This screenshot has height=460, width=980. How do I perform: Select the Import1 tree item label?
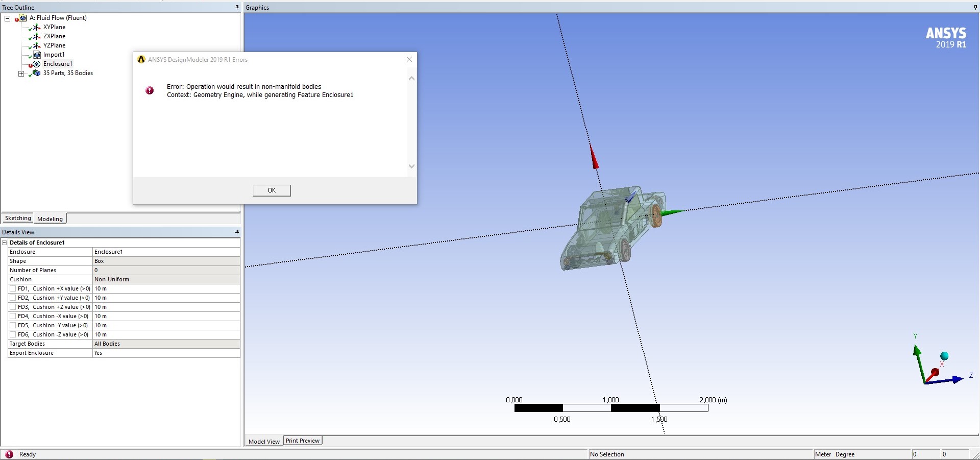click(54, 55)
